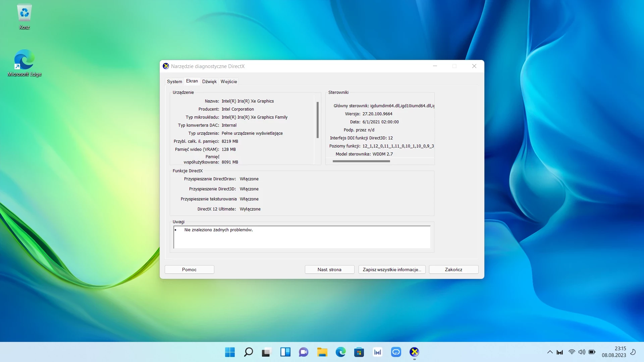The width and height of the screenshot is (644, 362).
Task: Open the Widgets panel icon on taskbar
Action: coord(285,352)
